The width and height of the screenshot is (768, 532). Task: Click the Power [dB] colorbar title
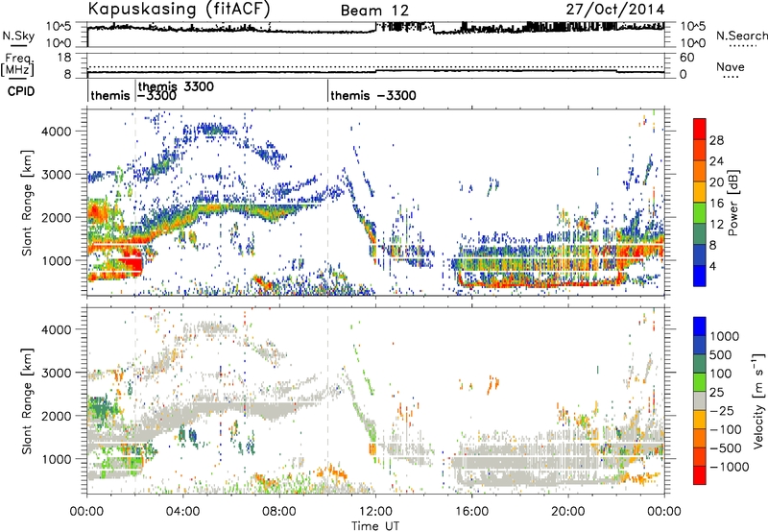click(732, 203)
